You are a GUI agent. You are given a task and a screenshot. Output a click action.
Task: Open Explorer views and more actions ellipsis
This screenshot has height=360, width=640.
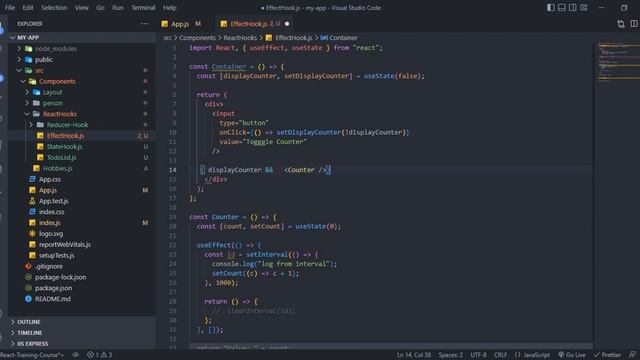pyautogui.click(x=144, y=24)
